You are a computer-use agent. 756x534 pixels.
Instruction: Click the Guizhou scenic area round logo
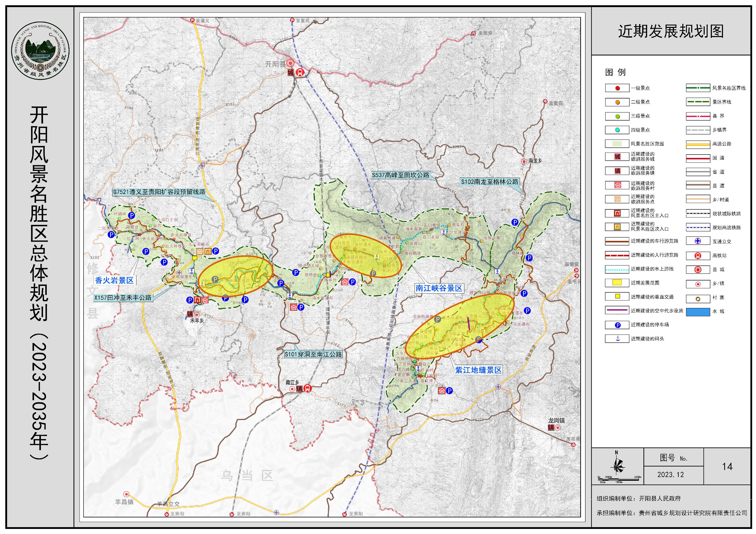click(40, 50)
